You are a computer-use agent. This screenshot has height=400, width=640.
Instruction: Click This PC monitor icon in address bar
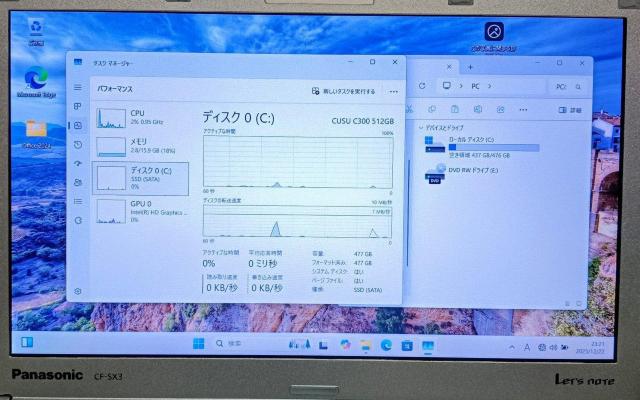447,86
